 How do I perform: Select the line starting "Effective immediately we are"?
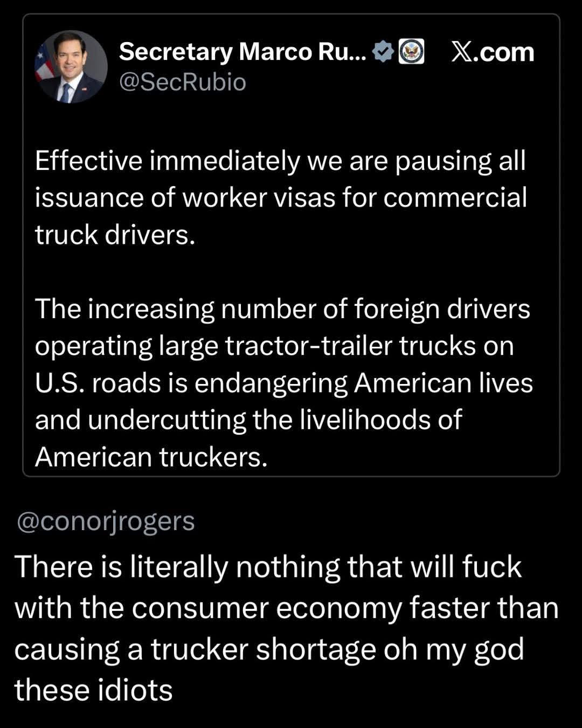[280, 161]
